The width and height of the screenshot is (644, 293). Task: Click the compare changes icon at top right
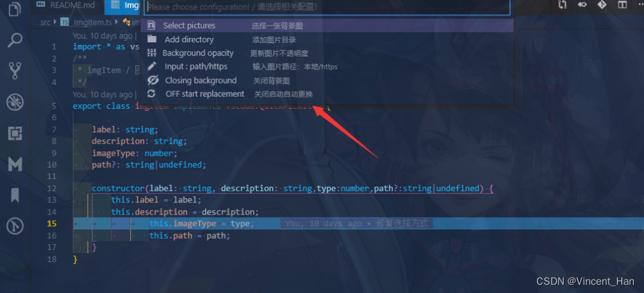tap(562, 4)
